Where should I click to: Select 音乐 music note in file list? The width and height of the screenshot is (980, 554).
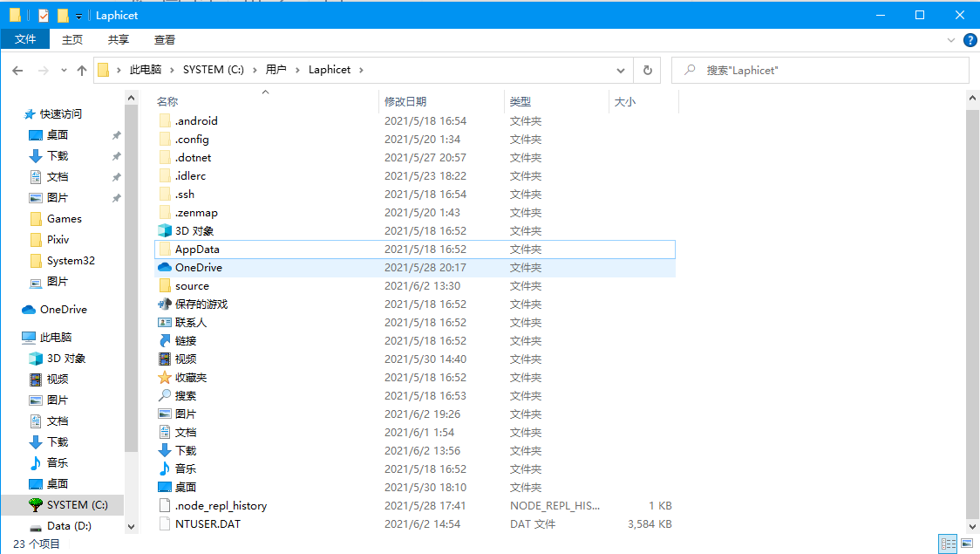coord(165,469)
